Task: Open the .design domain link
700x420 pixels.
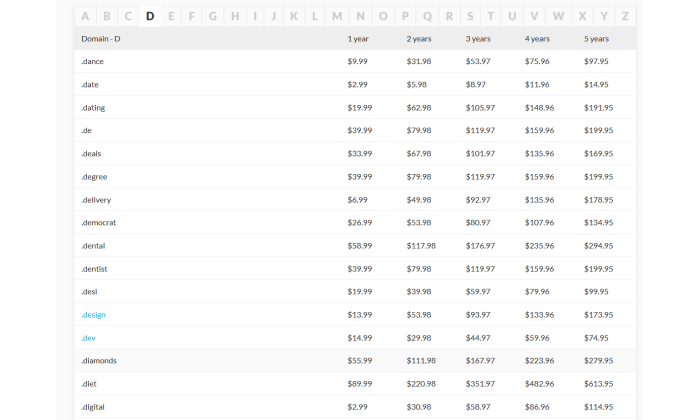Action: click(93, 315)
